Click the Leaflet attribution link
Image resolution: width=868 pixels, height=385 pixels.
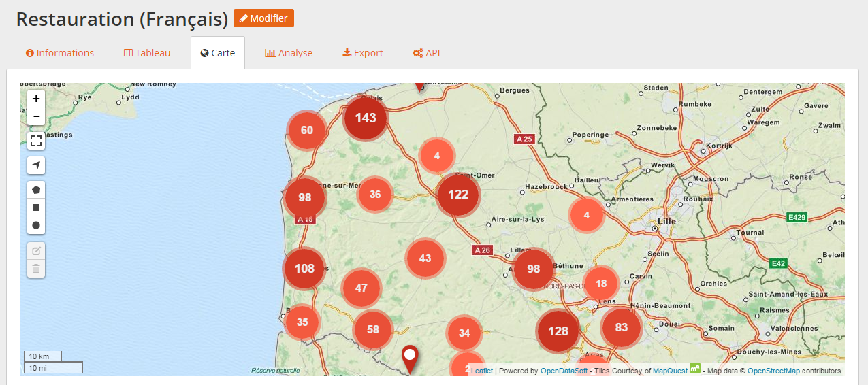tap(481, 371)
